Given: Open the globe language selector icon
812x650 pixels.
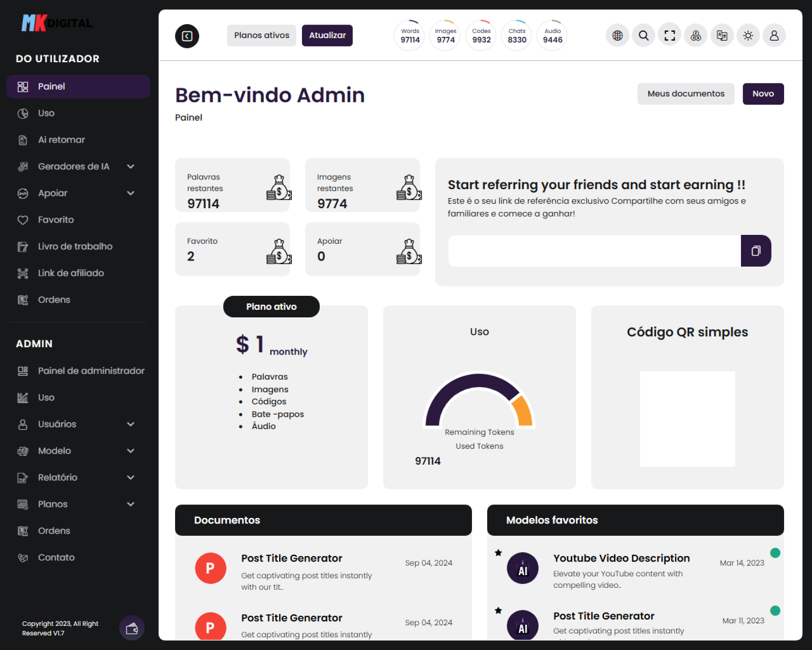Looking at the screenshot, I should (617, 36).
